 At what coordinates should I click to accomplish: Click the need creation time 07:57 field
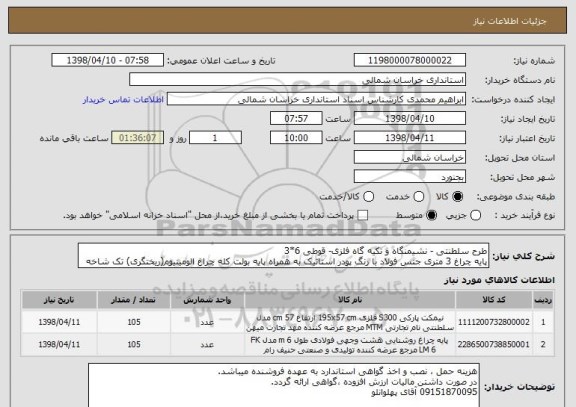click(296, 118)
